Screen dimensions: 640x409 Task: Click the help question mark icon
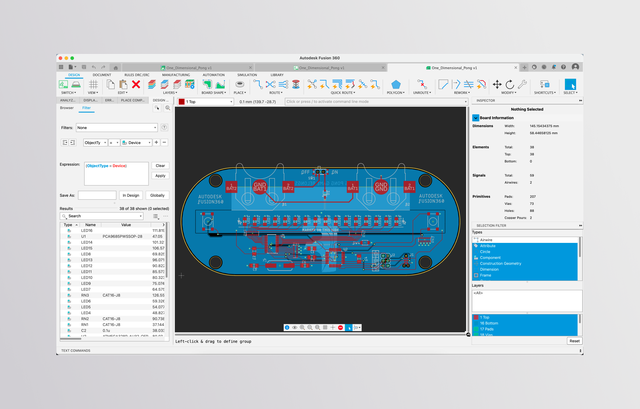pos(563,67)
